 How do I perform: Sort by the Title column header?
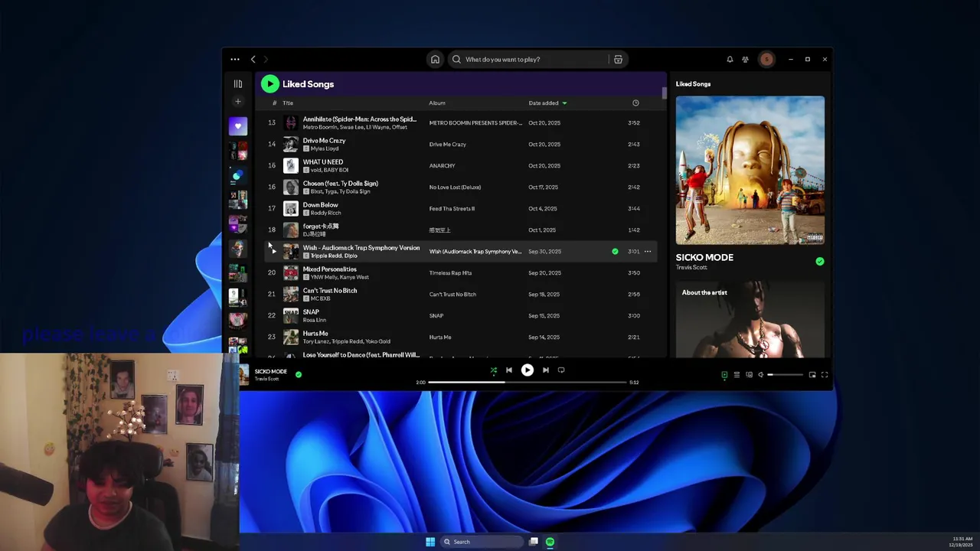(288, 103)
